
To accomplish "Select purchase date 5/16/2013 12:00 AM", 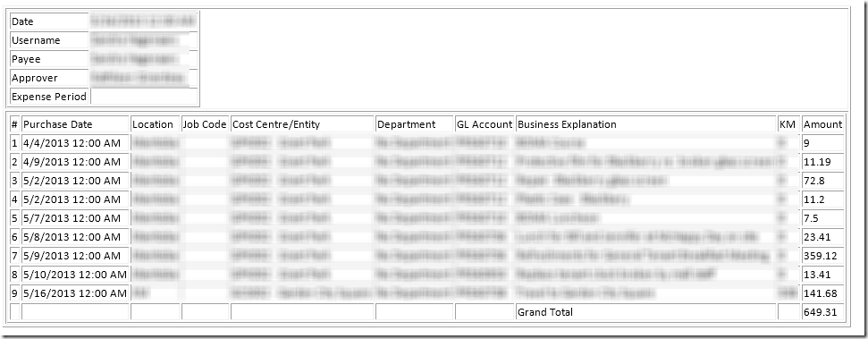I will coord(75,293).
